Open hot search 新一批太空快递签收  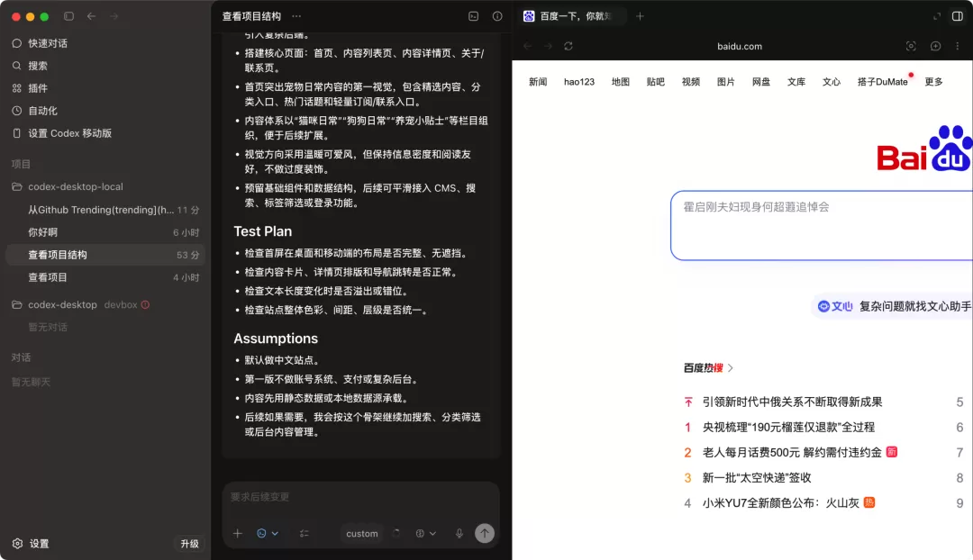click(757, 478)
